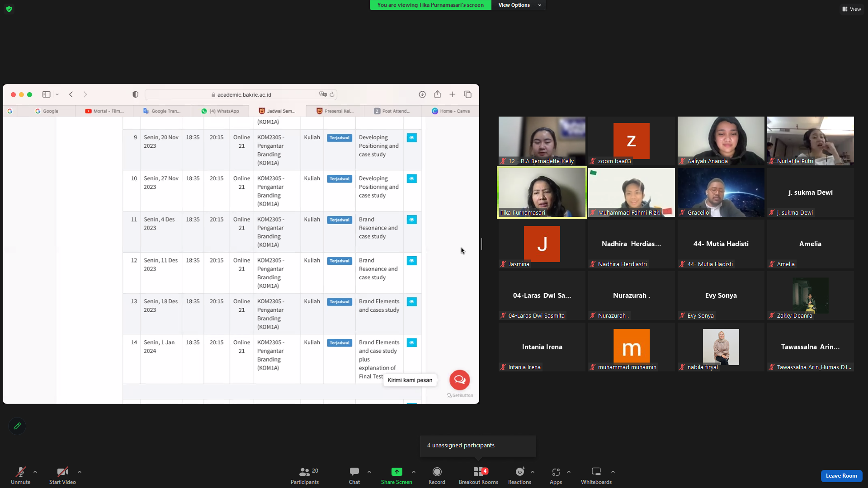This screenshot has width=868, height=488.
Task: Toggle the Safari sidebar icon
Action: coord(46,94)
